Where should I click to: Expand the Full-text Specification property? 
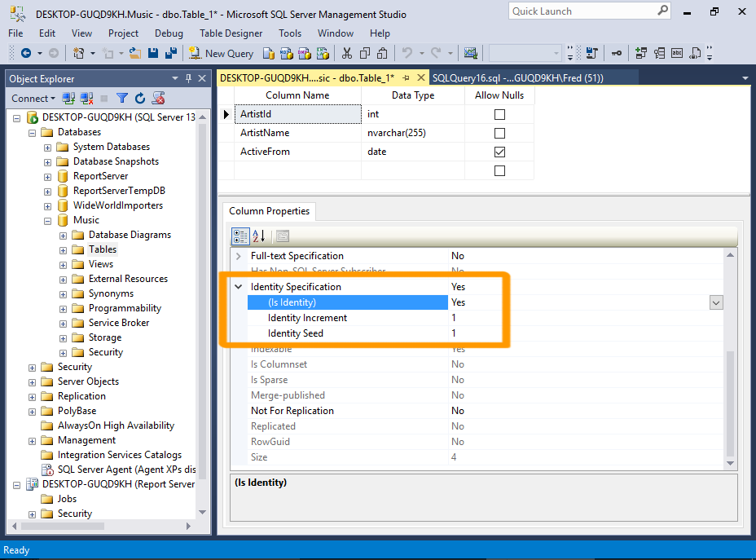click(239, 256)
